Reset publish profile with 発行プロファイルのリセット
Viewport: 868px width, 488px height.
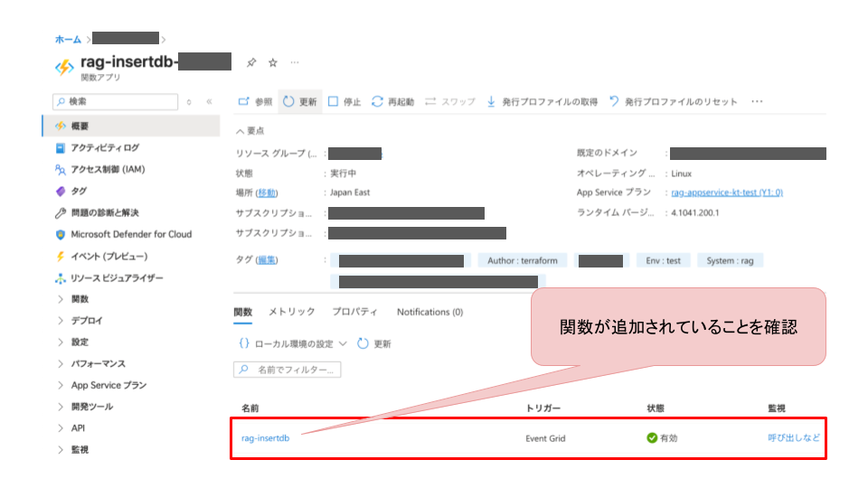pos(674,102)
